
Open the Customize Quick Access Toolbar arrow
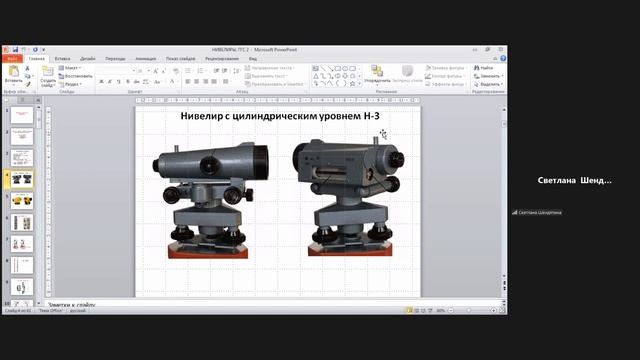43,50
